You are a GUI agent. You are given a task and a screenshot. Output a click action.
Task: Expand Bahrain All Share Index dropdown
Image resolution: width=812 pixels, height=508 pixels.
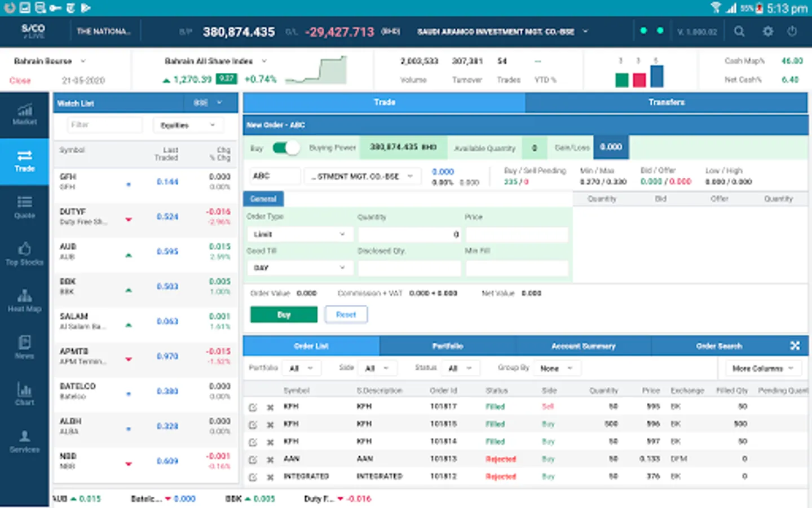(264, 61)
